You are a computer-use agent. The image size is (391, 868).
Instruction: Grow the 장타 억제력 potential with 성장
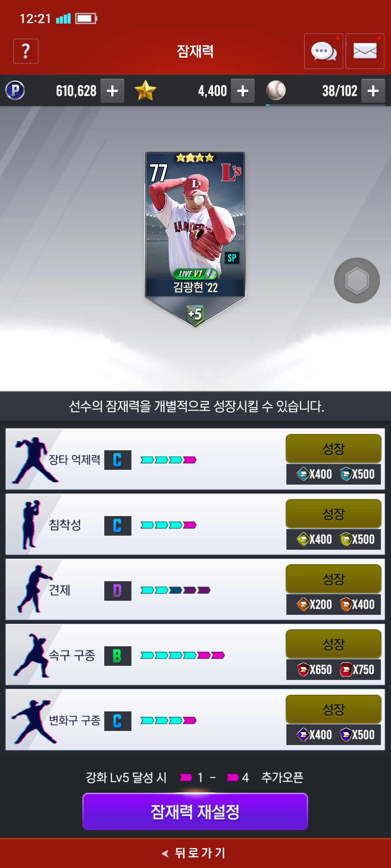[333, 448]
